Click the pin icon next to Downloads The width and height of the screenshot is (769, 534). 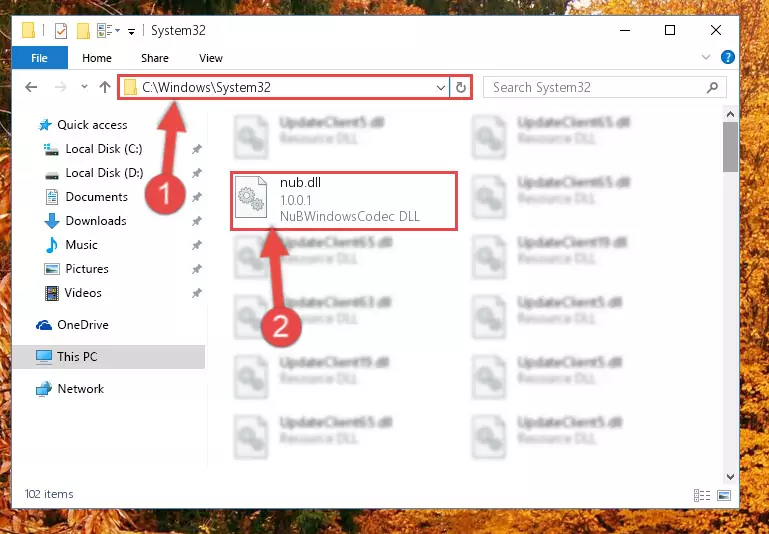pos(197,221)
